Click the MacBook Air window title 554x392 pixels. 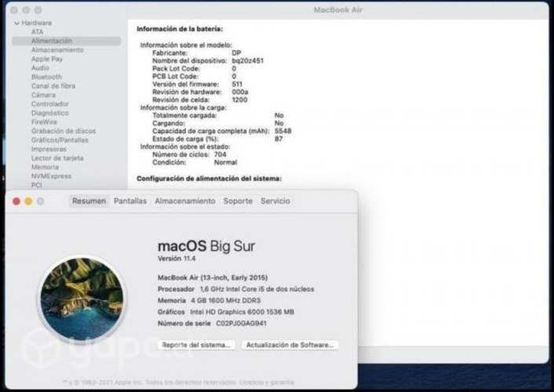(x=338, y=10)
